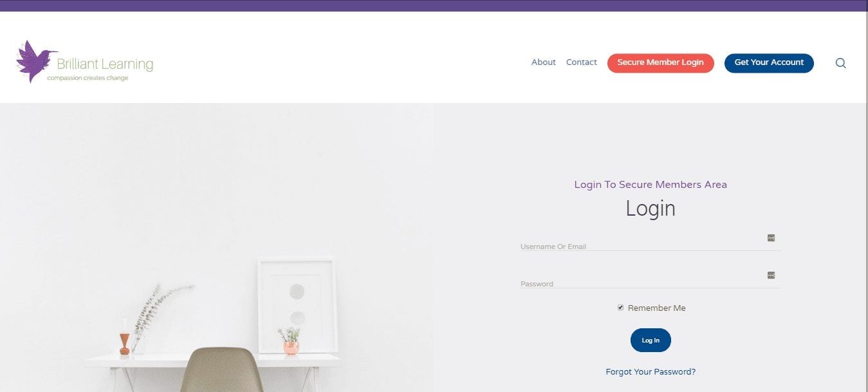The width and height of the screenshot is (868, 392).
Task: Focus the Password input field
Action: 650,279
